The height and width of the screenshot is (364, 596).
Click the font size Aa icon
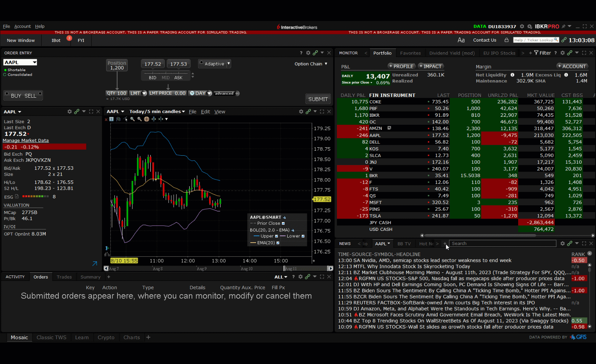point(461,40)
